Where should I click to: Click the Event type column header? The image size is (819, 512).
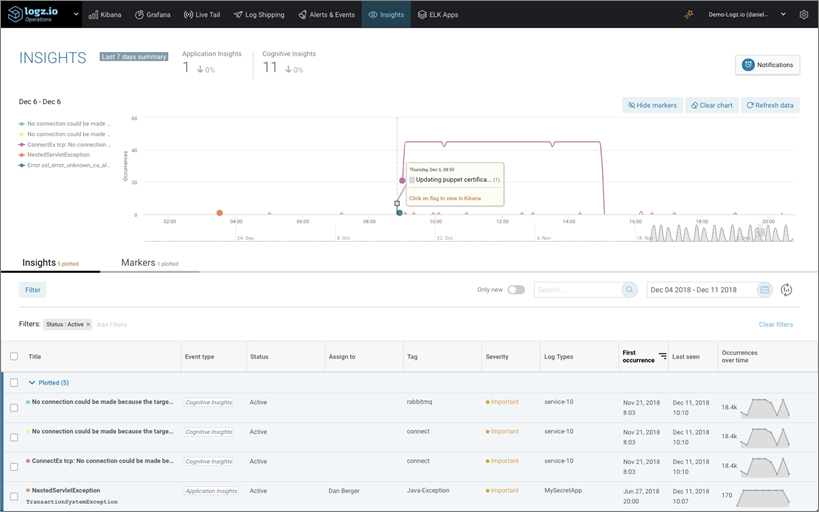pyautogui.click(x=200, y=357)
